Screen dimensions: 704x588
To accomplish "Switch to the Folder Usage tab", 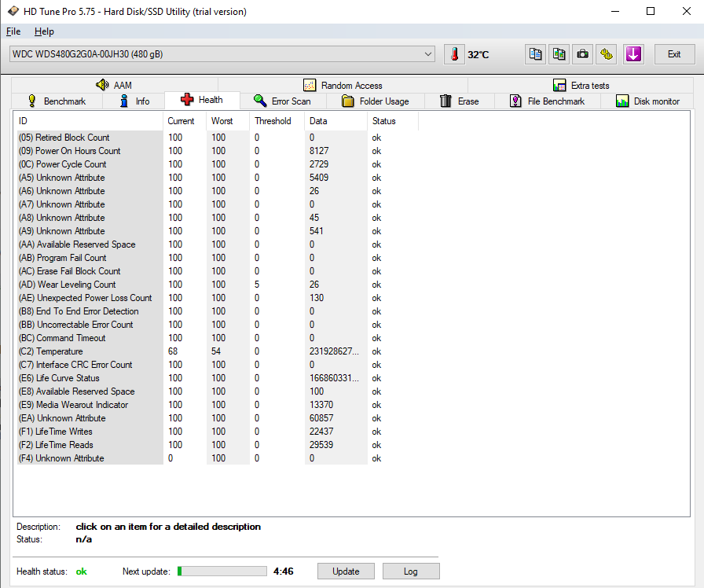I will pyautogui.click(x=376, y=101).
